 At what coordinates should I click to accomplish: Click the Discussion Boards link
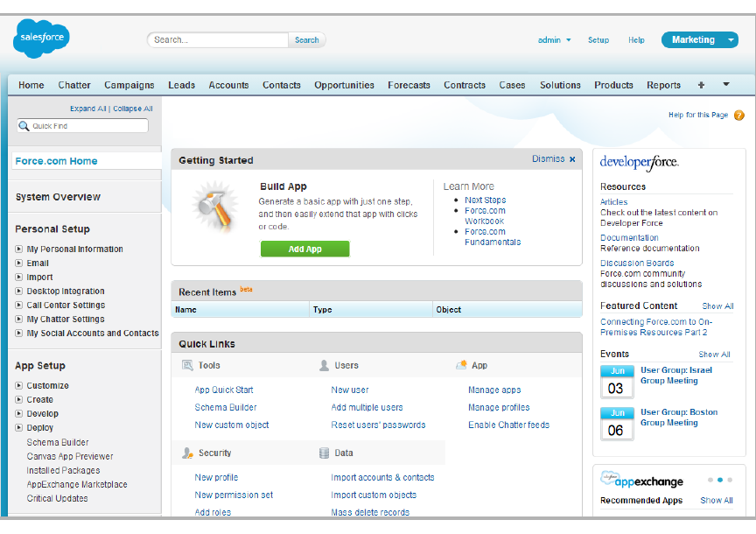pyautogui.click(x=637, y=263)
